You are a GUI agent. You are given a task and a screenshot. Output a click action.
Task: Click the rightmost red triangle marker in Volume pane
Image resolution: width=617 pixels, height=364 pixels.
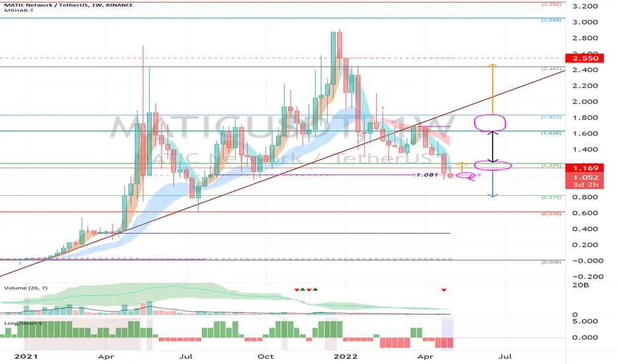(x=444, y=290)
